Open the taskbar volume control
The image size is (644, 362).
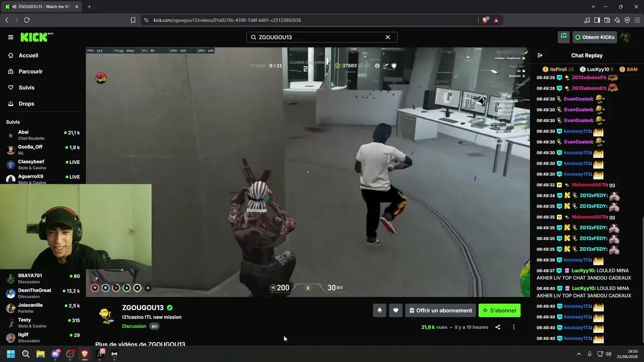tap(608, 354)
